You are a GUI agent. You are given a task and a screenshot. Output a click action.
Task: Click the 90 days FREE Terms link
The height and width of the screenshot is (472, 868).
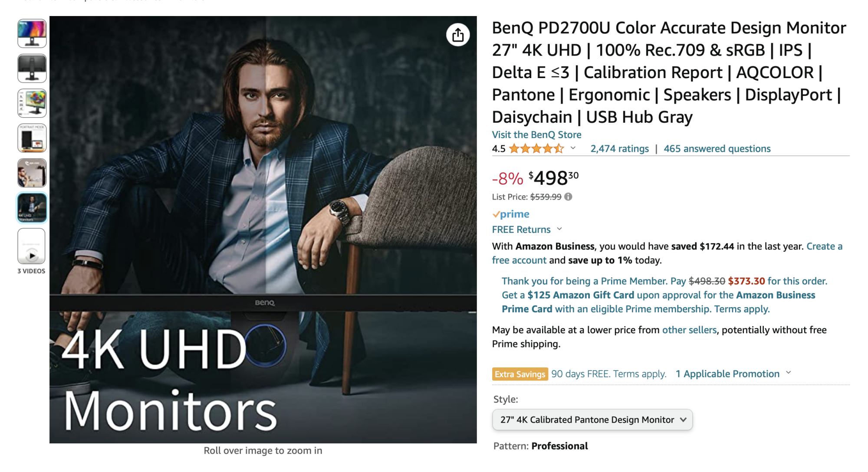(608, 374)
